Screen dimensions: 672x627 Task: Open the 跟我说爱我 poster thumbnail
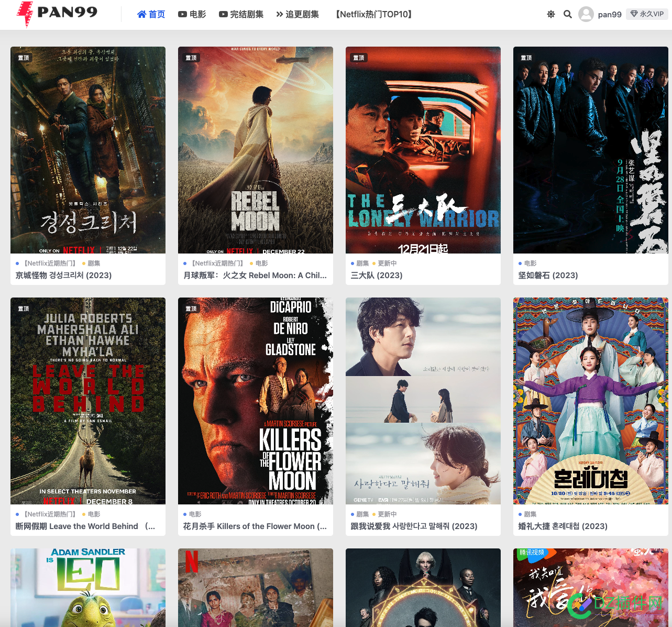coord(423,401)
